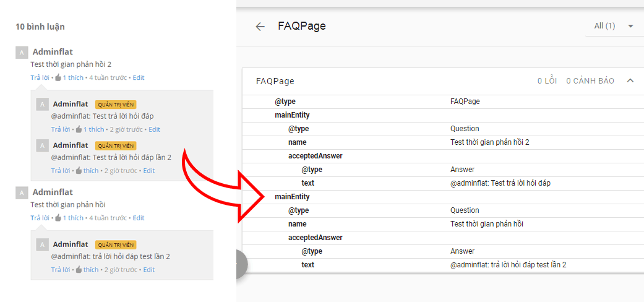Viewport: 644px width, 302px height.
Task: Select the first mainEntity row in the FAQPage table
Action: coord(292,115)
